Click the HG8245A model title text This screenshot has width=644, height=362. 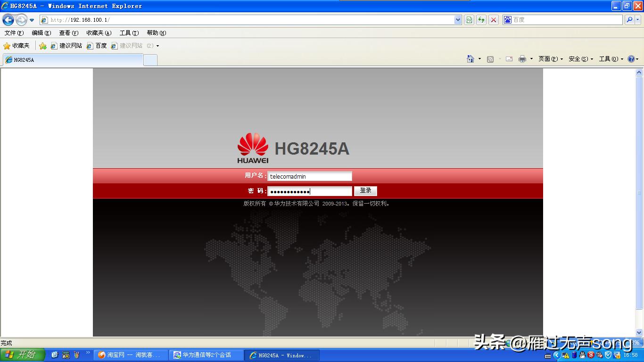[x=312, y=149]
